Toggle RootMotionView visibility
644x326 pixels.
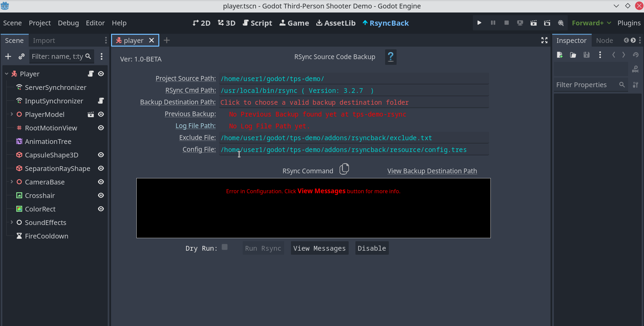101,128
